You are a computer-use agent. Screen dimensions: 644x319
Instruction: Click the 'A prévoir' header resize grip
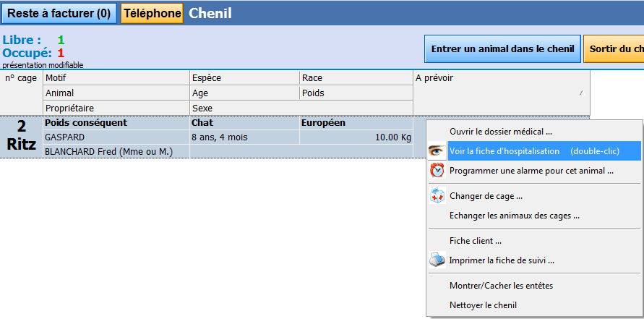coord(580,93)
